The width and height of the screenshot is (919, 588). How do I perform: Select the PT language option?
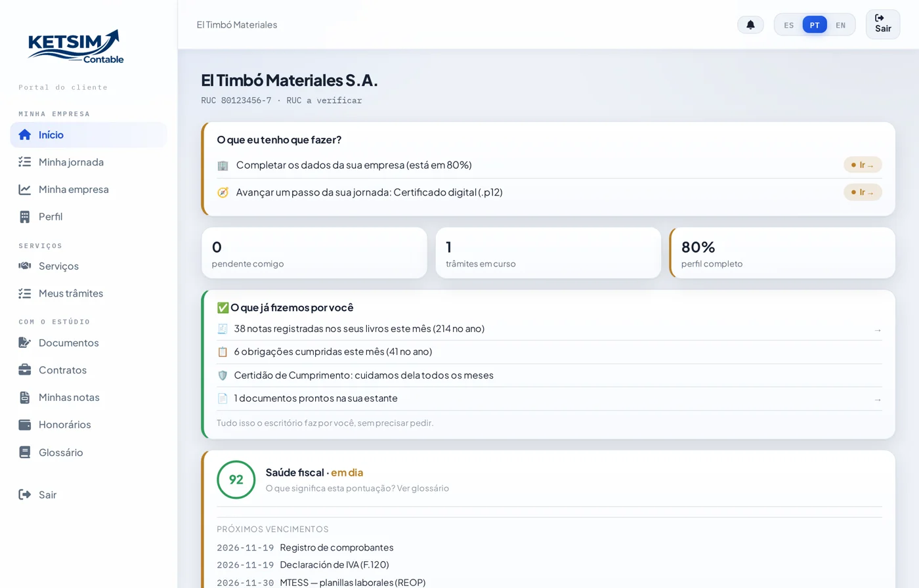point(815,25)
